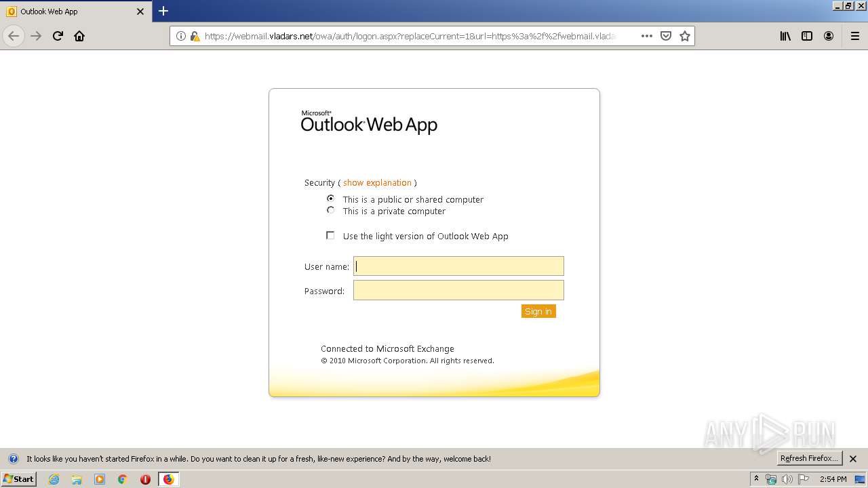Click Connected to Microsoft Exchange text

click(387, 348)
